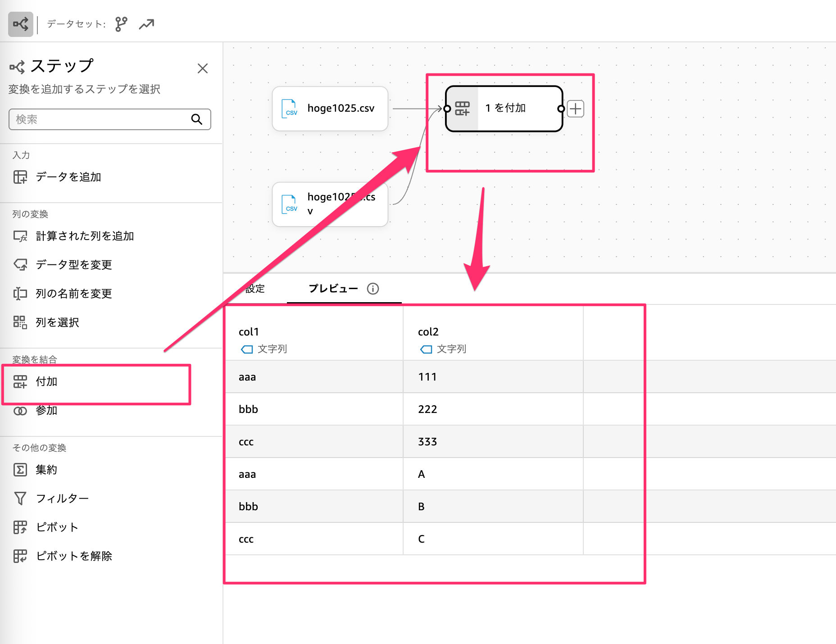The height and width of the screenshot is (644, 836).
Task: Select the 集約 aggregate step
Action: click(x=46, y=470)
